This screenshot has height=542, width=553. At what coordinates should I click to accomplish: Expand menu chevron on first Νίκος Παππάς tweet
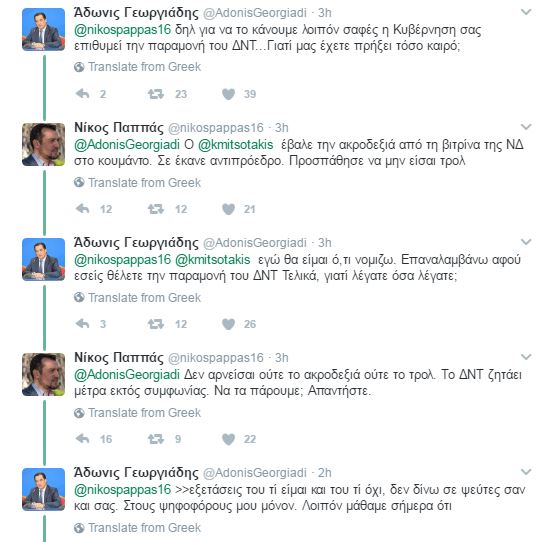coord(526,127)
